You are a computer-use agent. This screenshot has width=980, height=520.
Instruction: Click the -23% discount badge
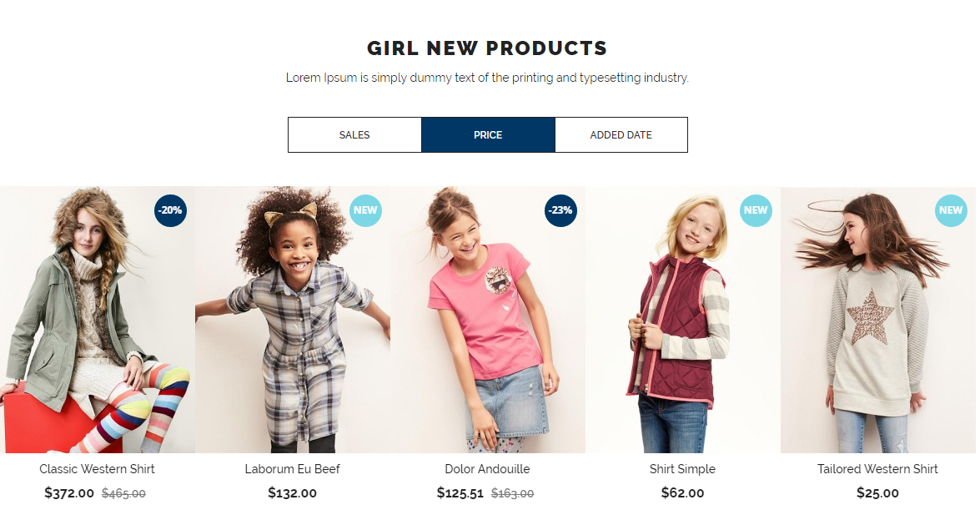pyautogui.click(x=560, y=210)
